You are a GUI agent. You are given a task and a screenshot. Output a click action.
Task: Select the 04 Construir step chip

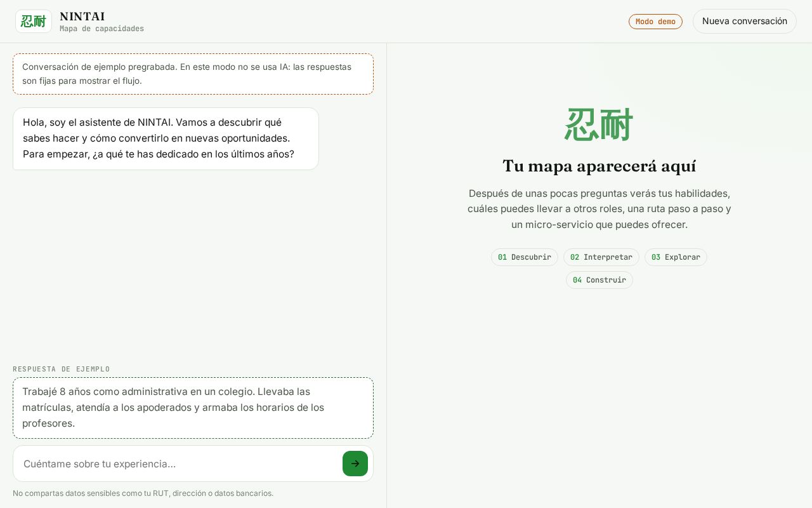pyautogui.click(x=599, y=280)
